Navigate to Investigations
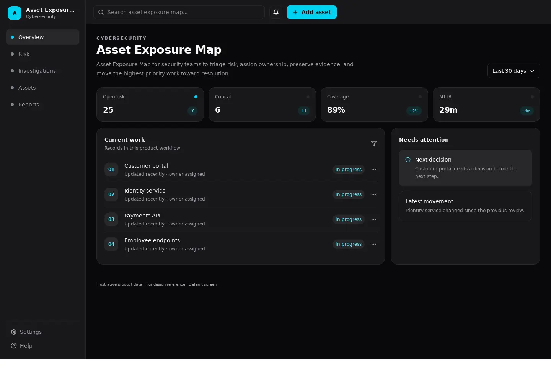Screen dimensions: 551x392 (x=43, y=71)
